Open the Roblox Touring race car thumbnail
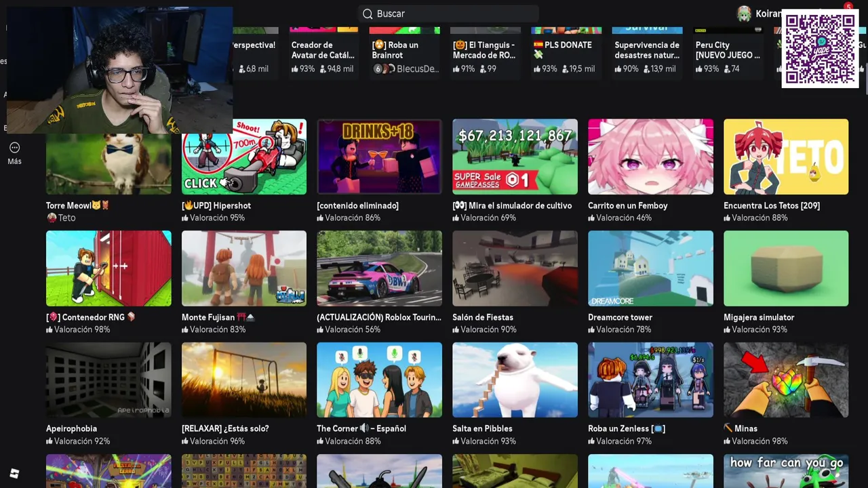Viewport: 868px width, 488px height. click(379, 268)
